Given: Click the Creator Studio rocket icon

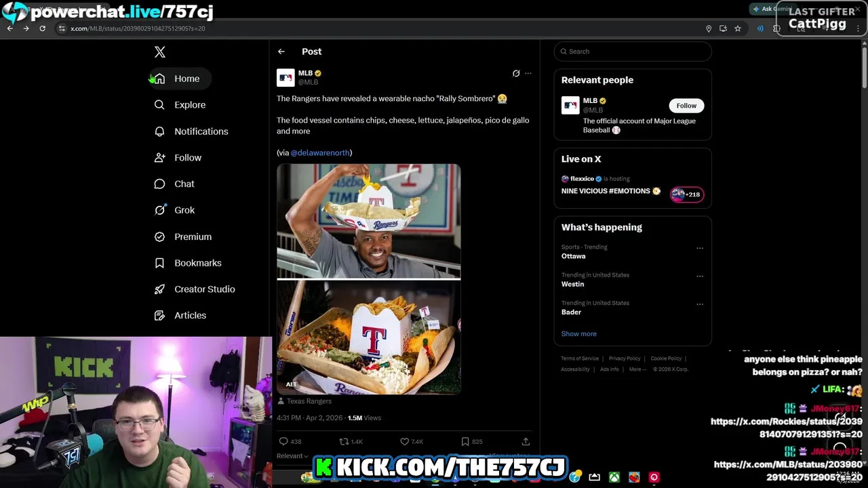Looking at the screenshot, I should [x=159, y=289].
